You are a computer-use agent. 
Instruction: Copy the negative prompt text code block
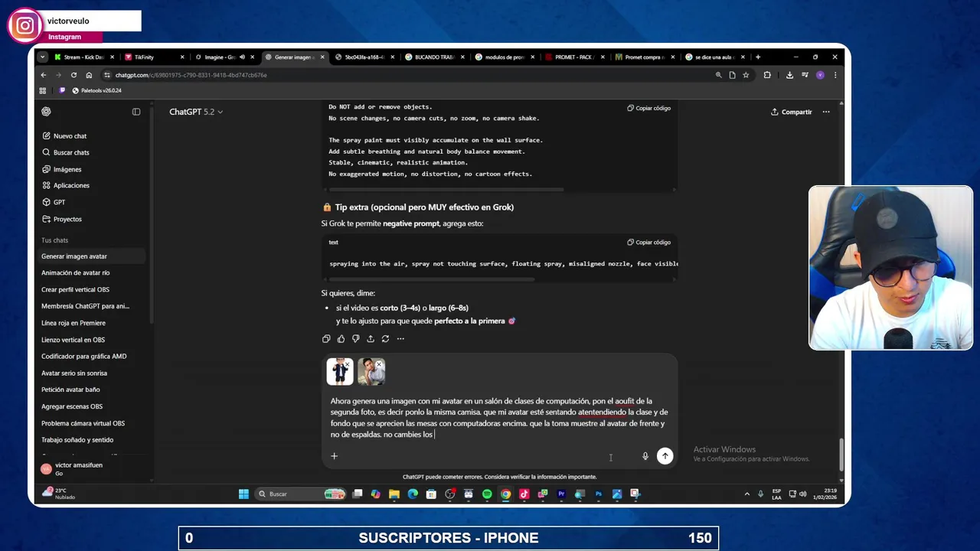pos(649,242)
